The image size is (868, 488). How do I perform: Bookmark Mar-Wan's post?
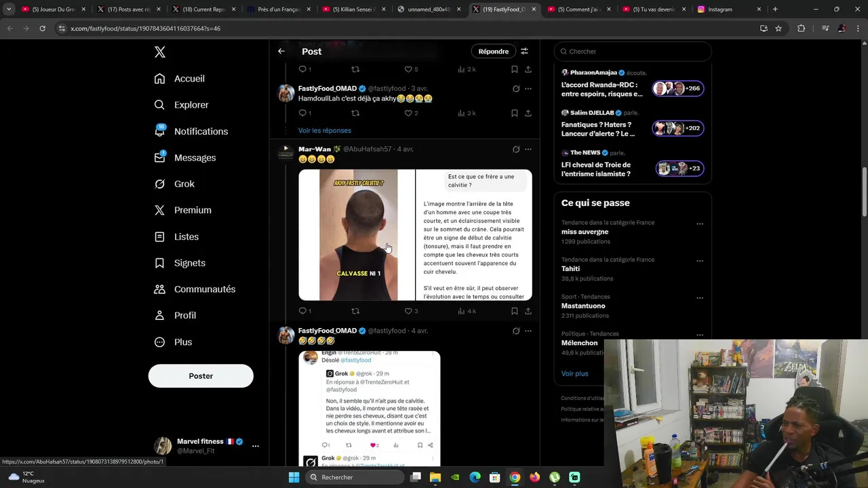pos(515,311)
